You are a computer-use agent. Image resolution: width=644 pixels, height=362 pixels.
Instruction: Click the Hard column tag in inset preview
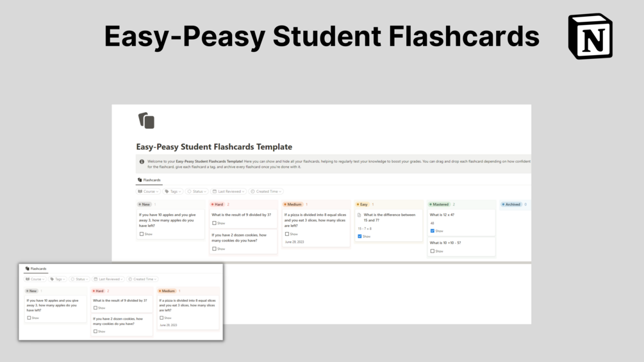(x=98, y=291)
